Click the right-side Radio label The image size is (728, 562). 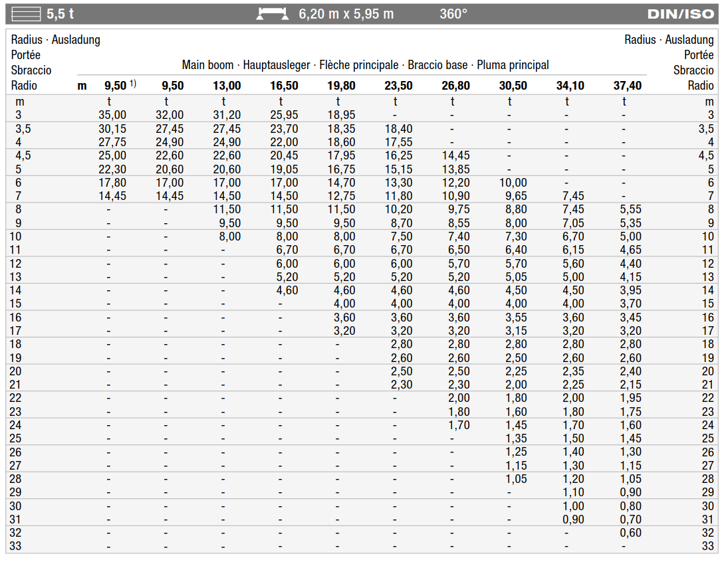coord(701,86)
